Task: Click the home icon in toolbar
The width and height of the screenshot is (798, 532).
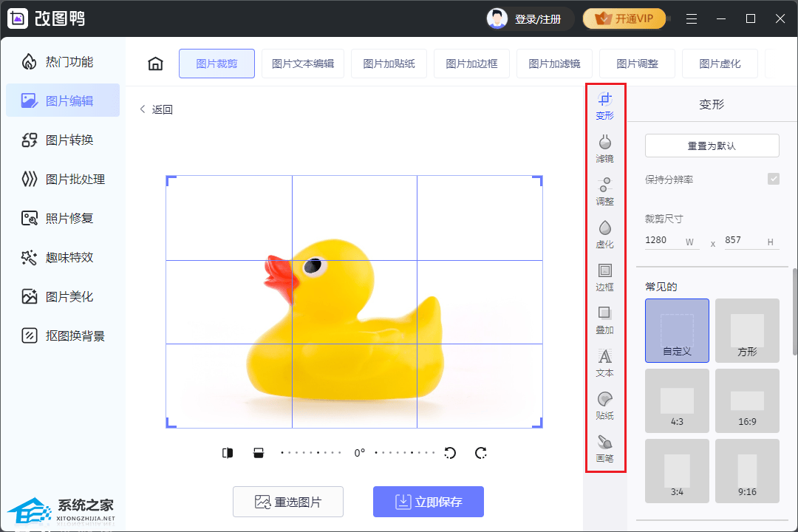Action: click(x=155, y=64)
